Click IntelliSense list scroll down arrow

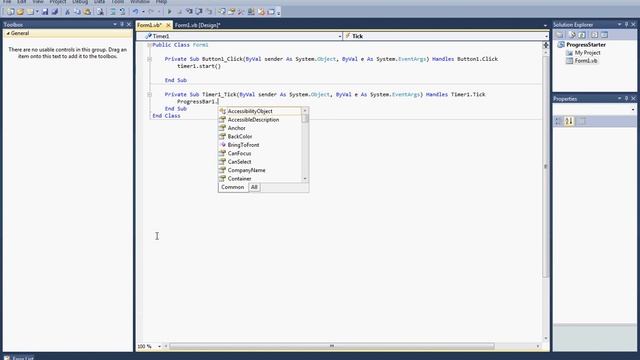tap(305, 179)
